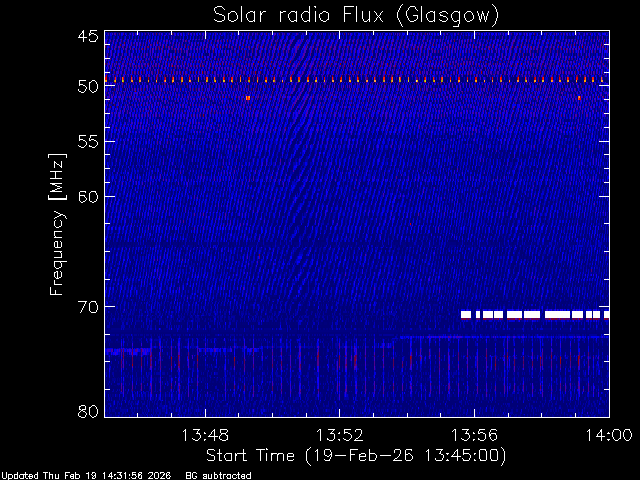Click the BG subtracted note
Image resolution: width=640 pixels, height=480 pixels.
(x=218, y=476)
